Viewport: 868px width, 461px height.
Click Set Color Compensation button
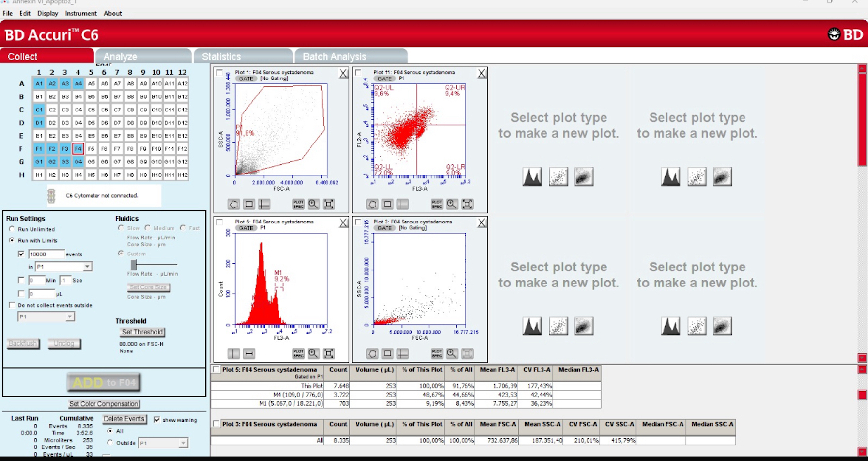point(104,404)
